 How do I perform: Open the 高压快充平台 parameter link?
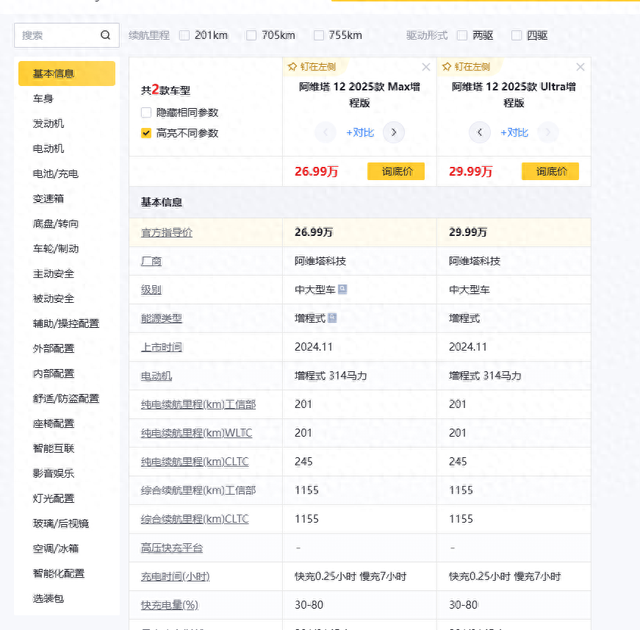coord(172,548)
